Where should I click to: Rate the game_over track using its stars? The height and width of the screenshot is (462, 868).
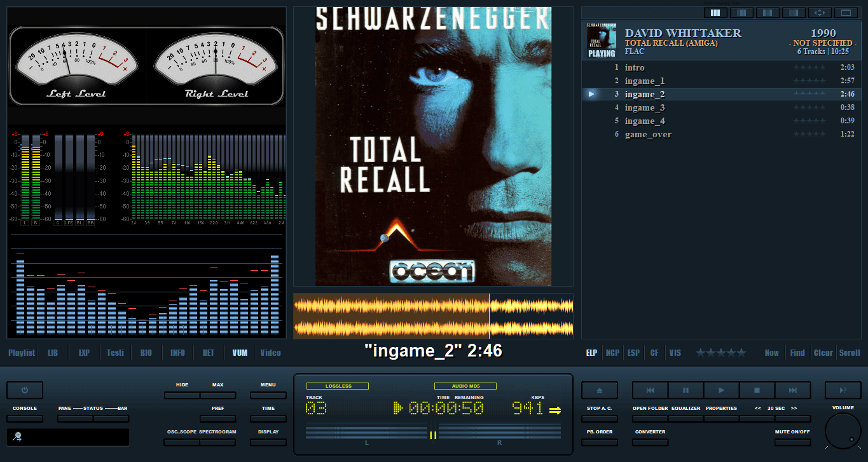[x=809, y=134]
